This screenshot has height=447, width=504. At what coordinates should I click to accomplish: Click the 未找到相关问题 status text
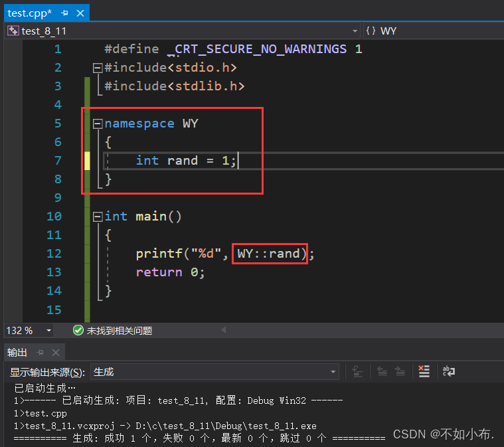(120, 330)
